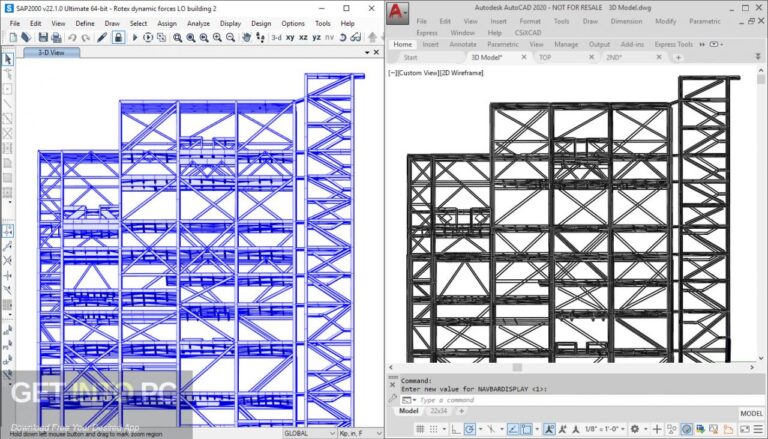768x439 pixels.
Task: Click the pencil Refresh Window icon in SAP2000
Action: pos(102,37)
